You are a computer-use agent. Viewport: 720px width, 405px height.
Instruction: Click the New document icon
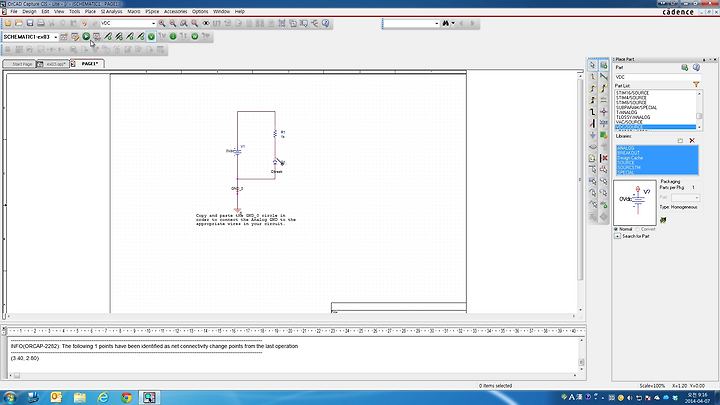click(8, 23)
